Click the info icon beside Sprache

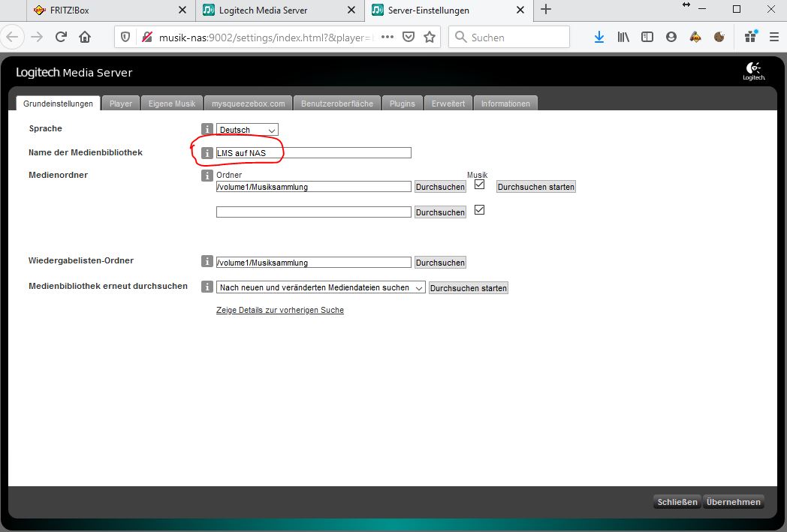click(207, 129)
